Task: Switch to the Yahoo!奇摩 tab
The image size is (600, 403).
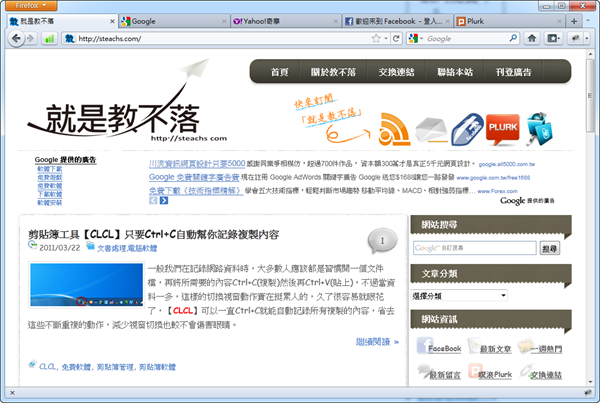Action: pos(286,21)
